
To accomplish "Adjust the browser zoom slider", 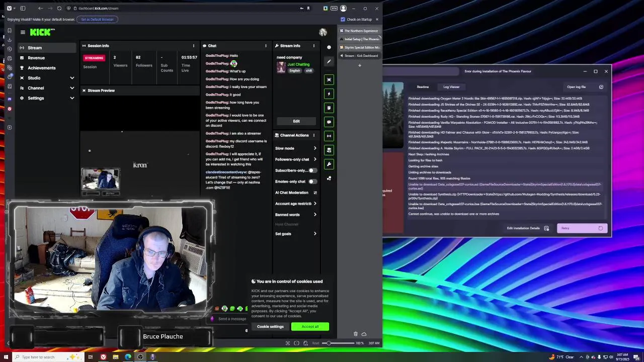I will [x=338, y=343].
